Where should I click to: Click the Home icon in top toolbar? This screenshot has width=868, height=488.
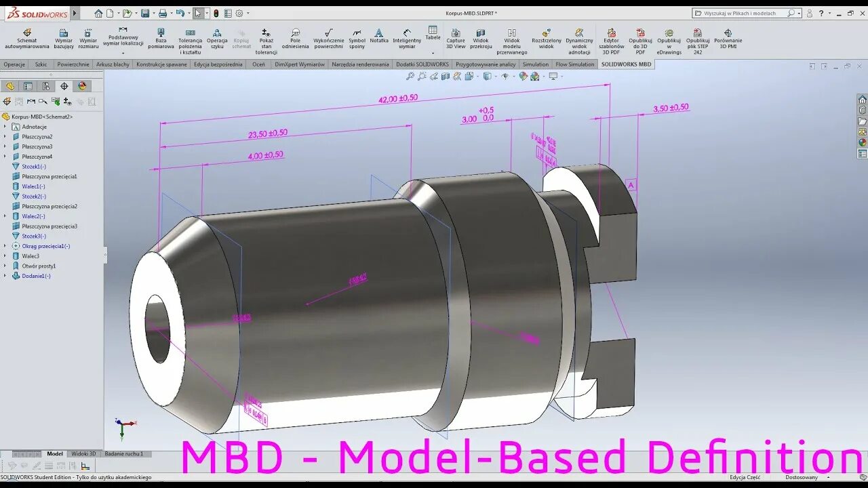pos(98,13)
